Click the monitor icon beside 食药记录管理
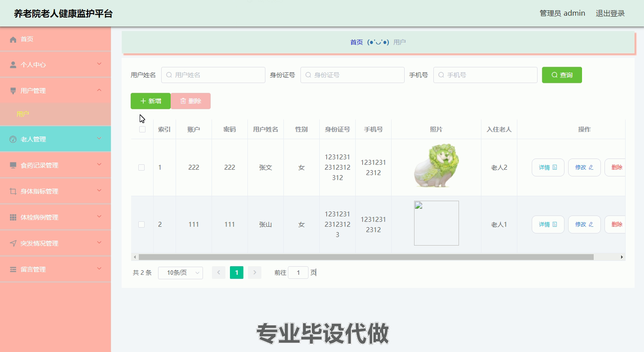 coord(13,165)
